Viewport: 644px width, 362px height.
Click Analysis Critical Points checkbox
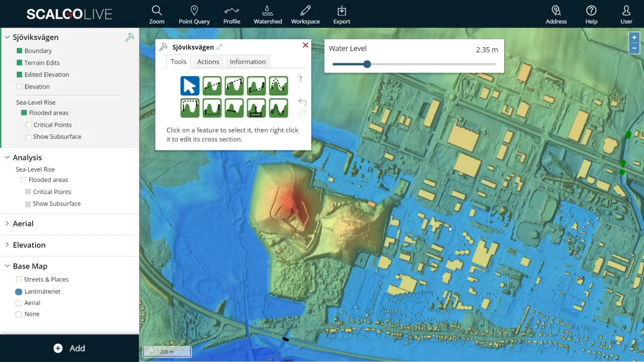coord(28,192)
